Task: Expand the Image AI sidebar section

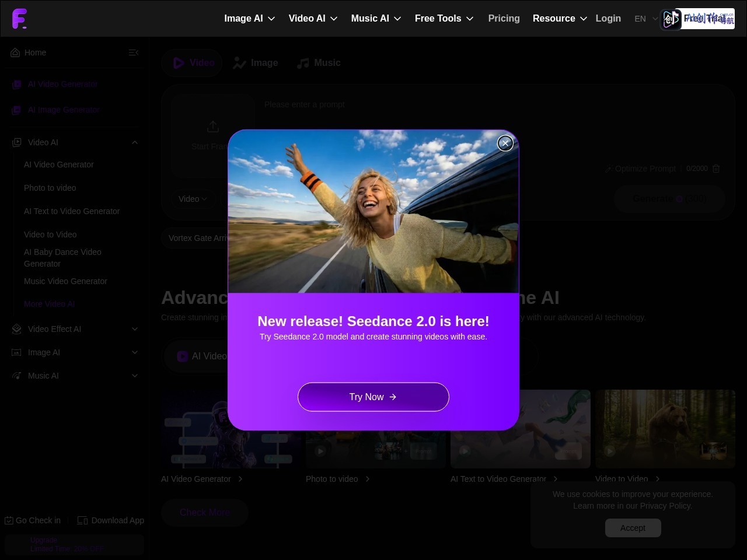Action: pyautogui.click(x=135, y=352)
